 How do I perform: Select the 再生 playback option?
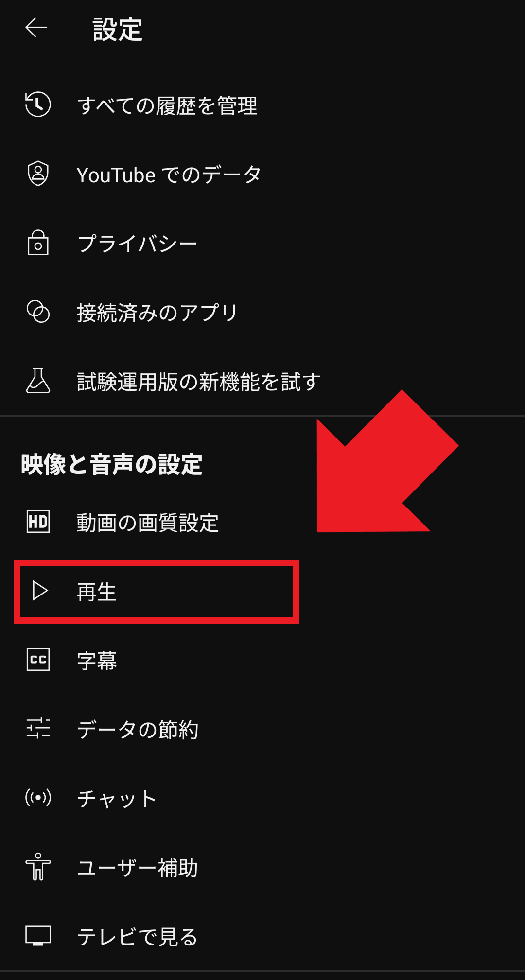262,591
